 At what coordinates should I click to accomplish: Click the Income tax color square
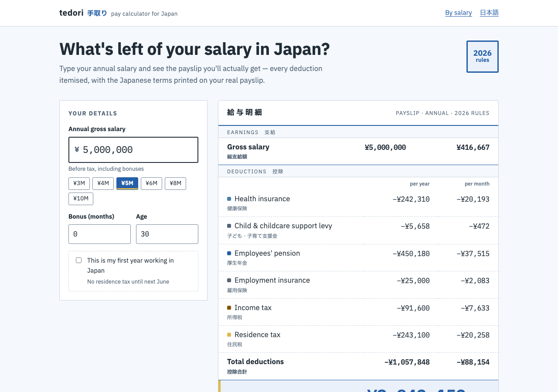229,308
